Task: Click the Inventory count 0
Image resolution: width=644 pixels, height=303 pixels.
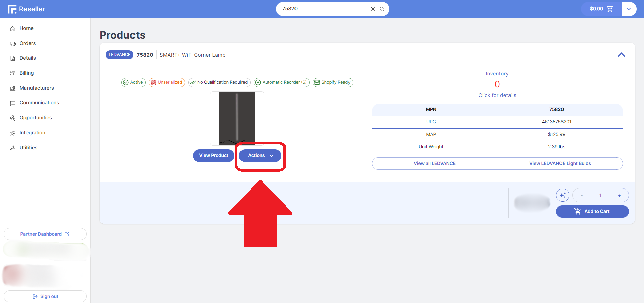Action: (497, 84)
